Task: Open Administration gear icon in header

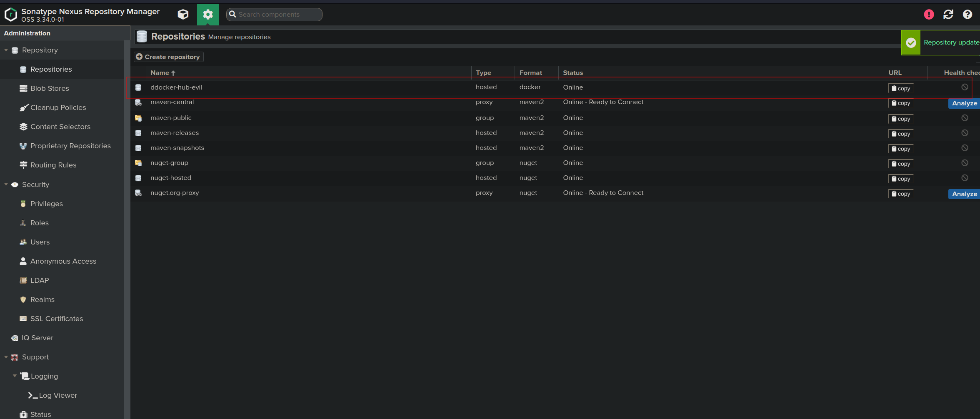Action: pyautogui.click(x=207, y=15)
